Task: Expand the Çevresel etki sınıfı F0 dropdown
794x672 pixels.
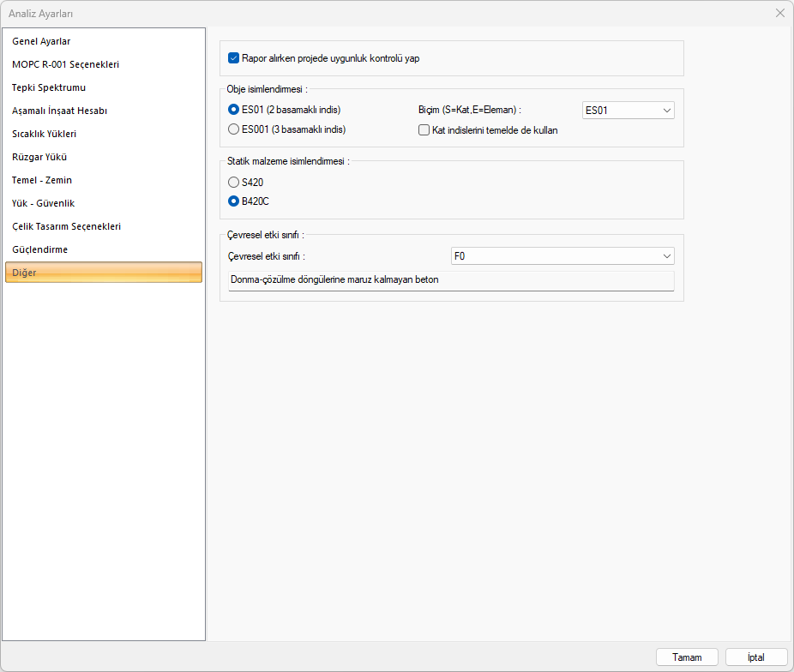Action: [x=562, y=256]
